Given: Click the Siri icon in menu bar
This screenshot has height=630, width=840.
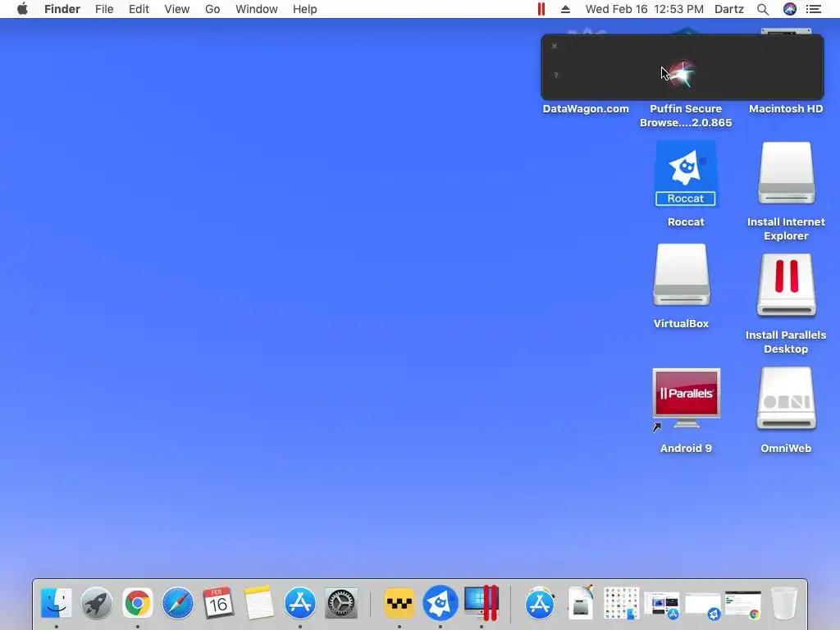Looking at the screenshot, I should tap(790, 9).
